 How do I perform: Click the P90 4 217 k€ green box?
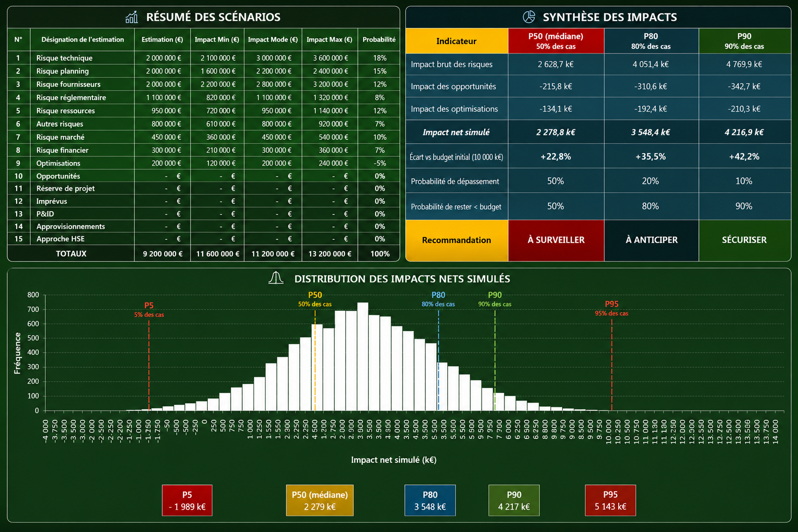514,500
